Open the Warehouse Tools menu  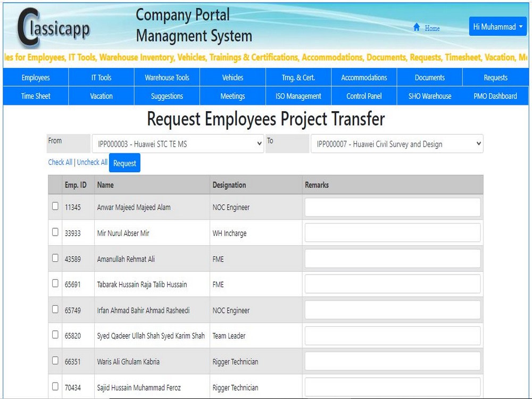(167, 77)
